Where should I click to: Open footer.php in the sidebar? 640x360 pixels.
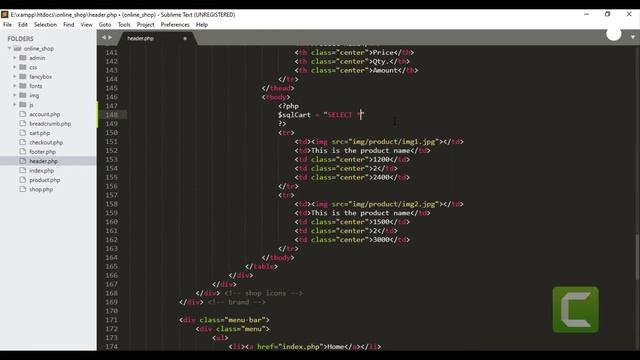[42, 152]
